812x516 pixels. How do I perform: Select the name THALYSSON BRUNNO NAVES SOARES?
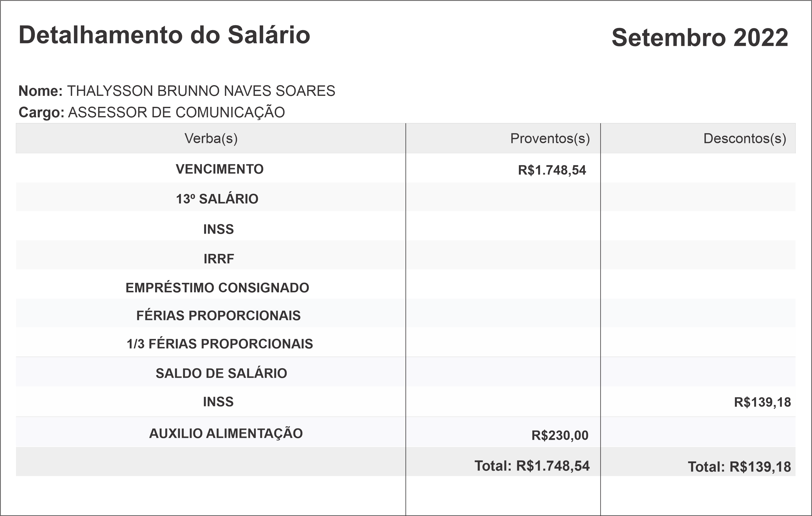(x=201, y=91)
